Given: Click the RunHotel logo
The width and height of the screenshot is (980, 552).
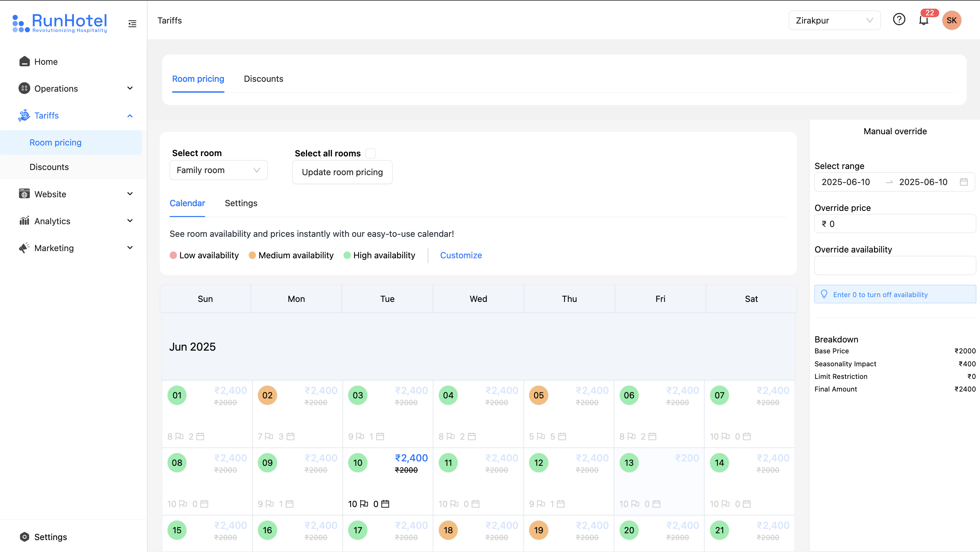Looking at the screenshot, I should coord(60,23).
